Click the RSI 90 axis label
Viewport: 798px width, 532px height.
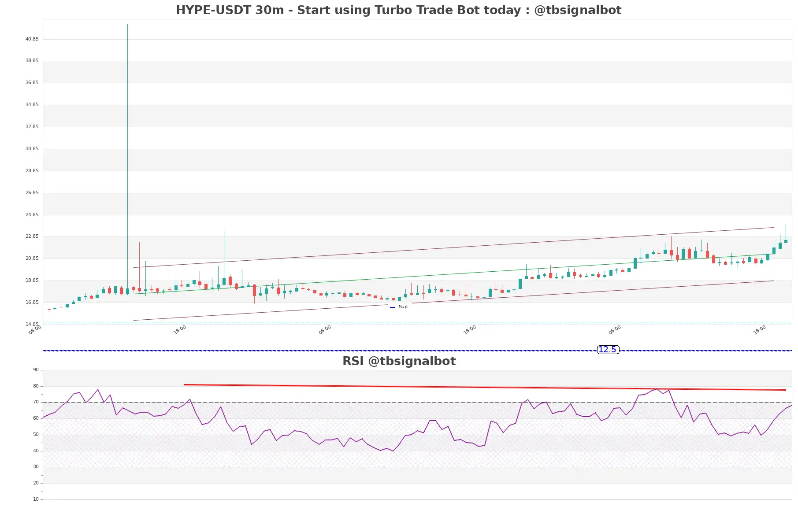[36, 370]
